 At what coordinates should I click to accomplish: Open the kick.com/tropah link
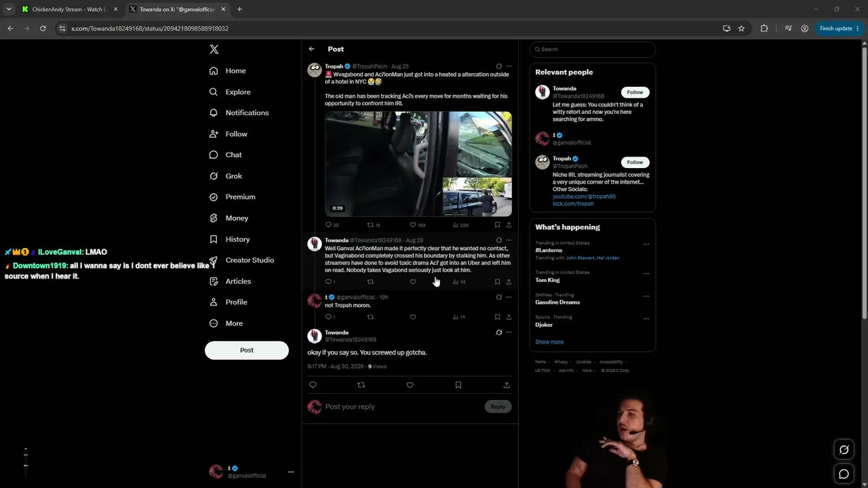[573, 203]
